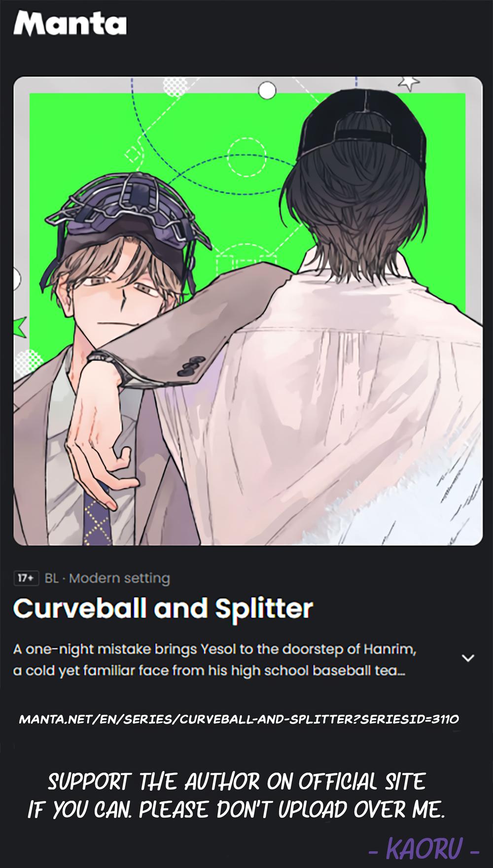493x868 pixels.
Task: Click the white circle atop the cover
Action: coord(267,90)
